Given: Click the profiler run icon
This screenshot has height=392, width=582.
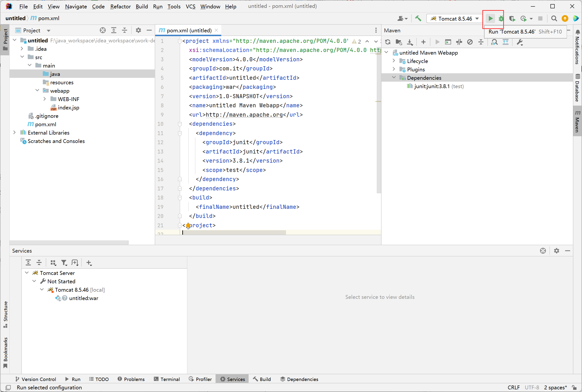Looking at the screenshot, I should point(524,18).
